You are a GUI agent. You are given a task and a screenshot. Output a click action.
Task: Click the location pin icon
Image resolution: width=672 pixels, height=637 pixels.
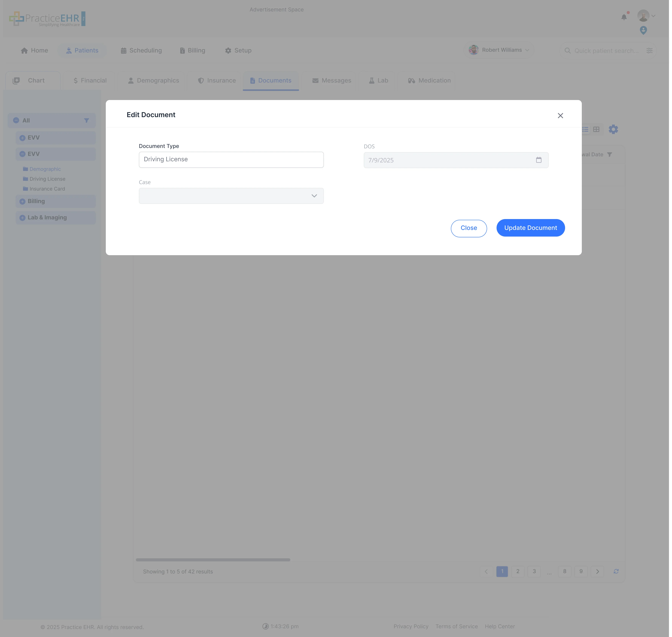tap(643, 30)
